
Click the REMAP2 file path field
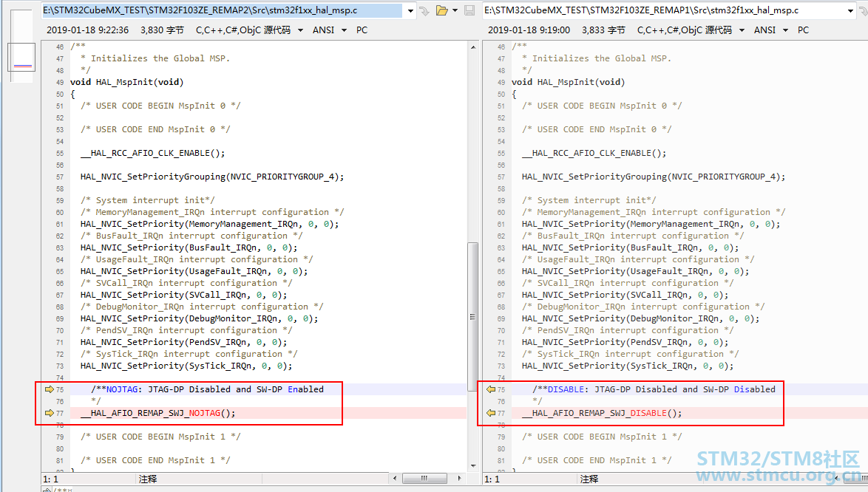(223, 10)
